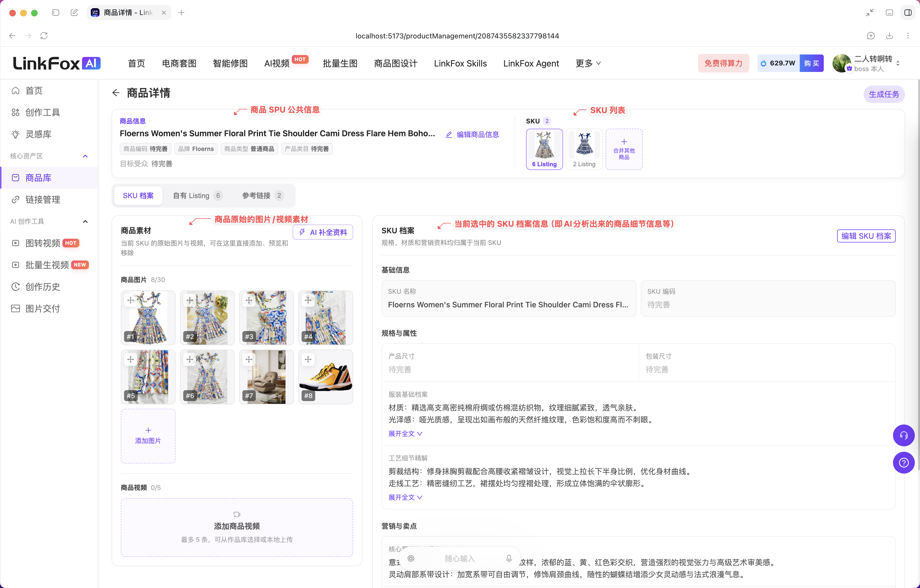Viewport: 920px width, 588px height.
Task: Click 编辑商品信息 link
Action: point(472,134)
